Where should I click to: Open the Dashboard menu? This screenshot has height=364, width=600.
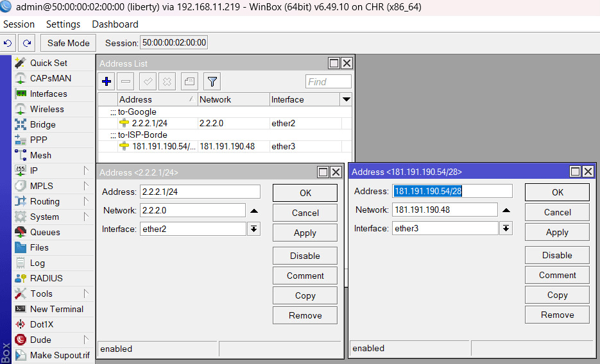[115, 24]
